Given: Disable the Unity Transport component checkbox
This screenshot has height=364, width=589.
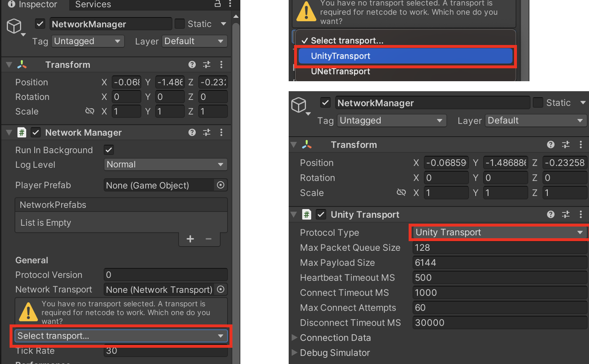Looking at the screenshot, I should pos(321,214).
